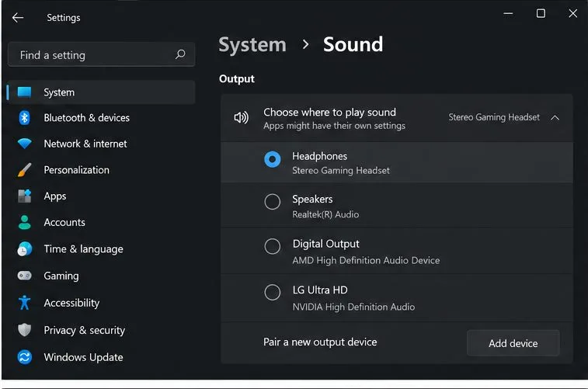Click the Realtek(R) Audio subtitle text
The width and height of the screenshot is (588, 389).
pos(325,214)
